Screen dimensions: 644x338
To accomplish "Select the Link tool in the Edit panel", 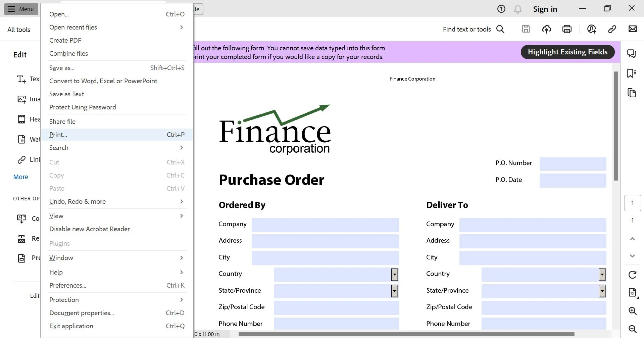I will pyautogui.click(x=22, y=159).
